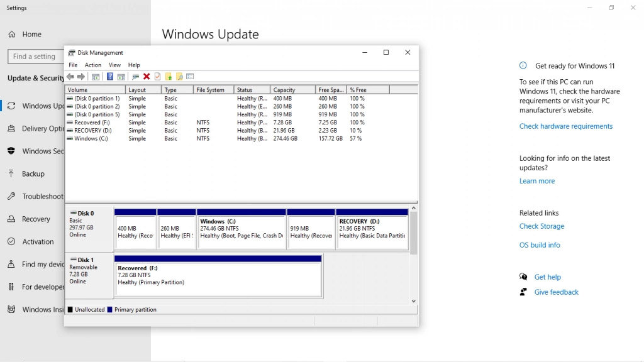Click the info icon beside Get ready for Windows 11
The image size is (644, 362).
[523, 65]
